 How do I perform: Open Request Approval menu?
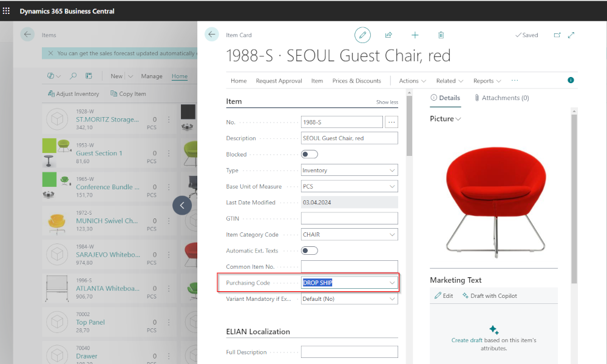[279, 81]
